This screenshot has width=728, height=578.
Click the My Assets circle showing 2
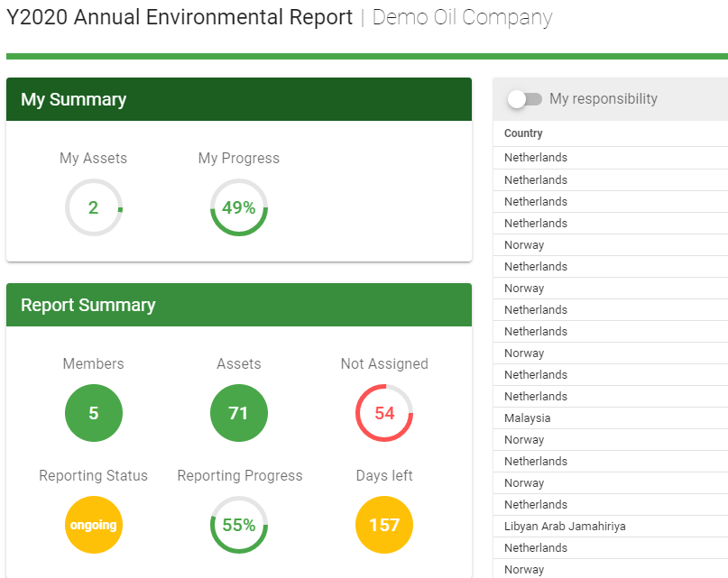94,207
